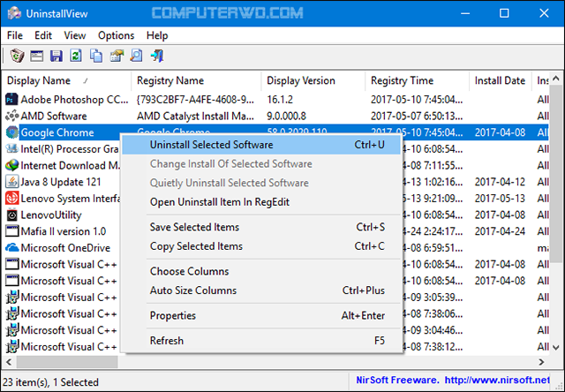Select the Mafia II version 1.0 entry
This screenshot has width=565, height=392.
tap(64, 231)
